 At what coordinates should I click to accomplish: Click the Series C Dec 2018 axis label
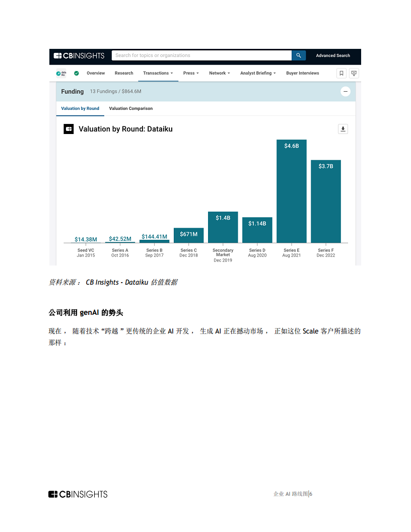[188, 253]
